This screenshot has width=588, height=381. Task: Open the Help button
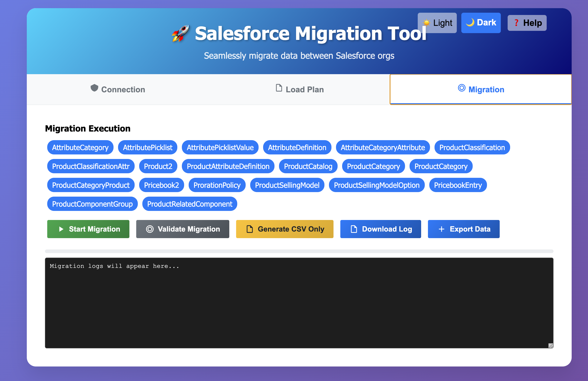pos(527,23)
